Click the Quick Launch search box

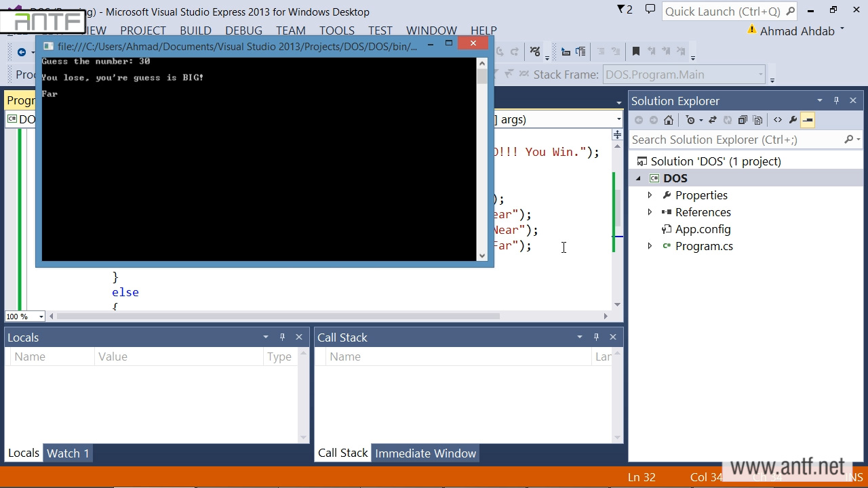[722, 12]
